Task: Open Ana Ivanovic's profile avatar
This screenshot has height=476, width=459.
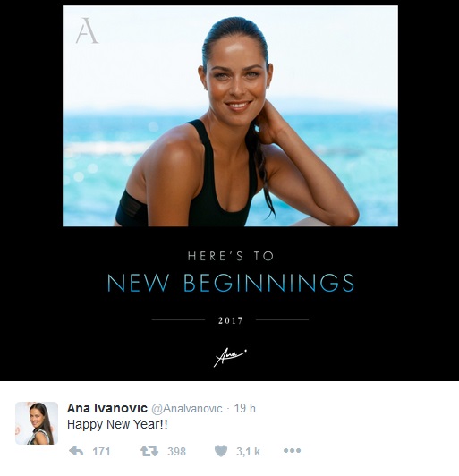Action: (x=37, y=423)
